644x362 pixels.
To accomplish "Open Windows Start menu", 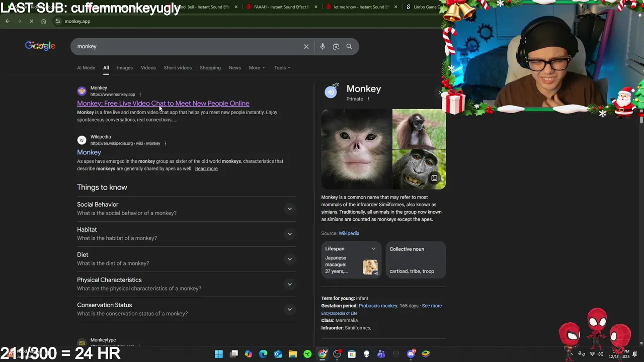I will pyautogui.click(x=219, y=354).
